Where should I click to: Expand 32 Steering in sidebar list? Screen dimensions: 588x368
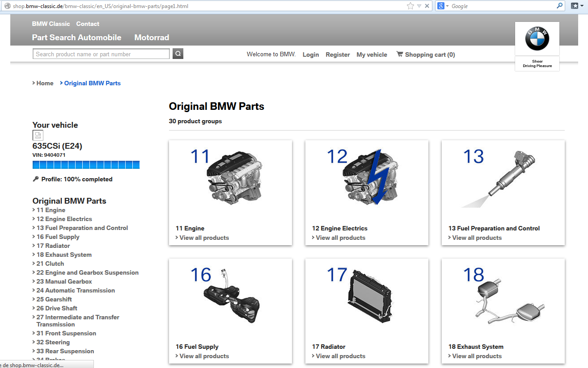click(x=53, y=342)
